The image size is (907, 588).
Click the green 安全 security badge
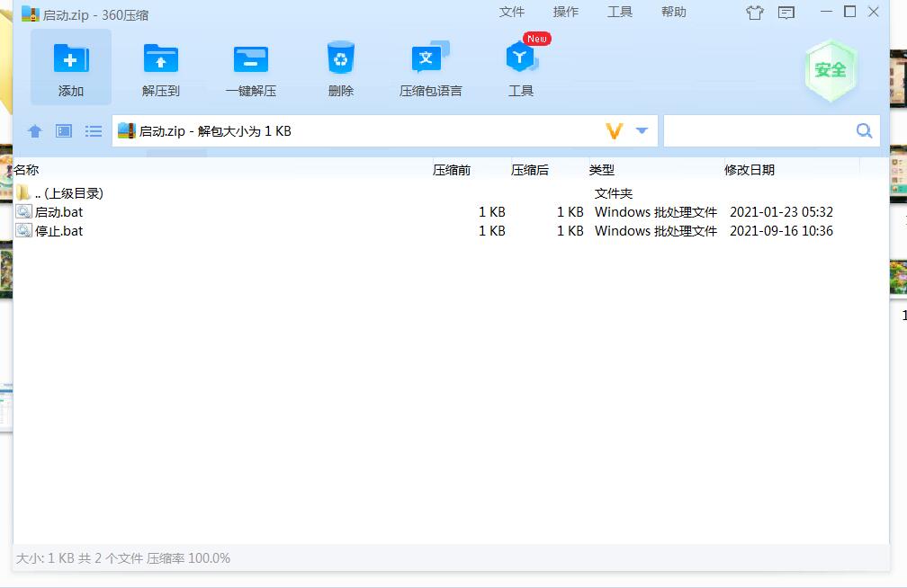830,70
